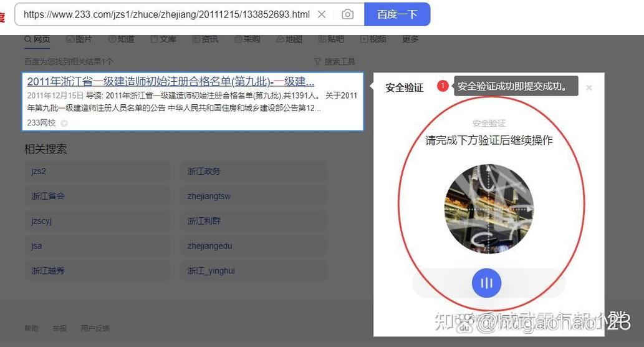Image resolution: width=644 pixels, height=347 pixels.
Task: Select related search zhejiangtsw
Action: pyautogui.click(x=254, y=196)
